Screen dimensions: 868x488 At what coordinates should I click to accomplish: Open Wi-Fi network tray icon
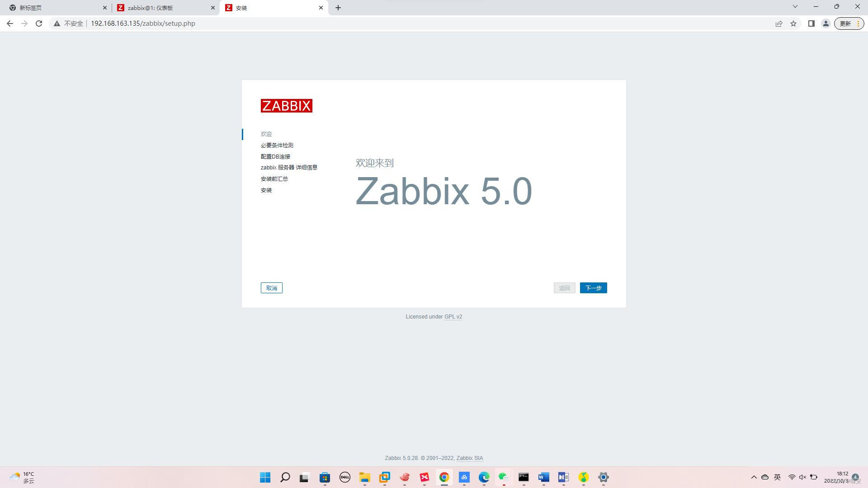pos(792,477)
